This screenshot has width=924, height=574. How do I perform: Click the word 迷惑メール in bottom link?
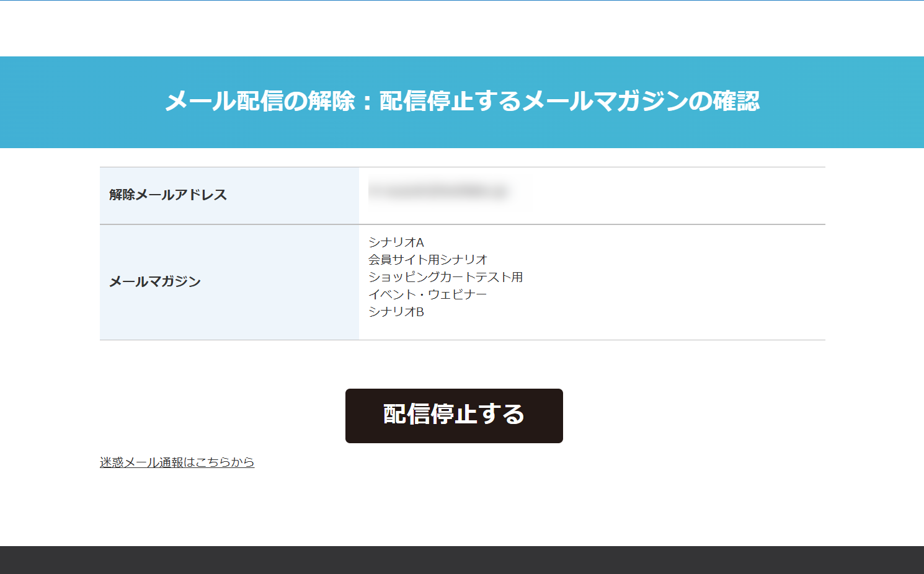(129, 462)
